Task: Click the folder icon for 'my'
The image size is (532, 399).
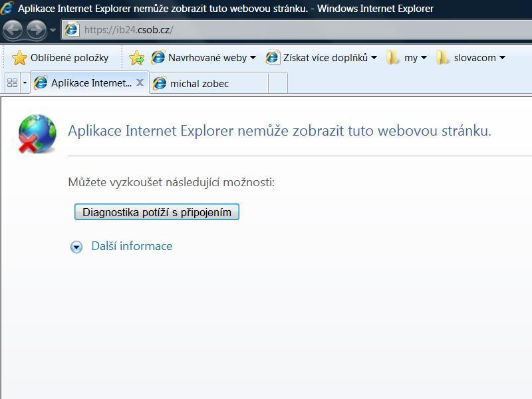Action: 392,57
